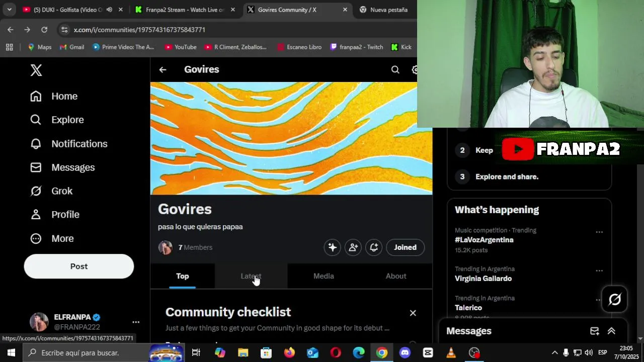Compose a new message in Messages drawer

pos(595,331)
